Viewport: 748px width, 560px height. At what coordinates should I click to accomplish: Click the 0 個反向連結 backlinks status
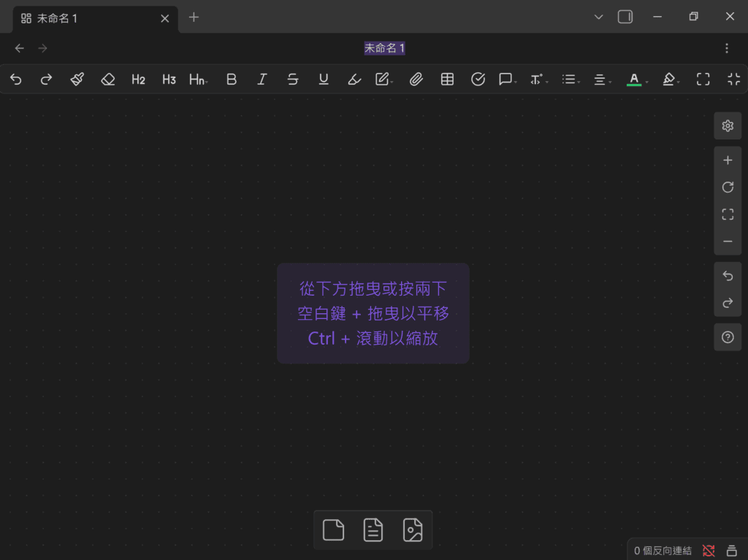click(663, 551)
